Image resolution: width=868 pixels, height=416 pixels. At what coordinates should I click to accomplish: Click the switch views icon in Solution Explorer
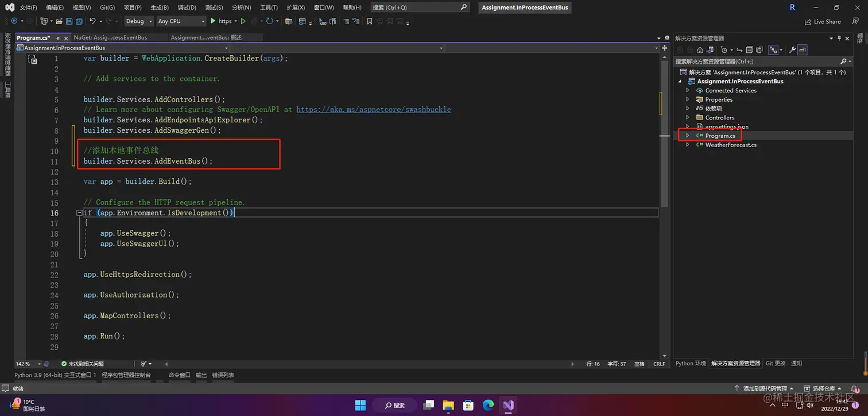click(x=710, y=50)
